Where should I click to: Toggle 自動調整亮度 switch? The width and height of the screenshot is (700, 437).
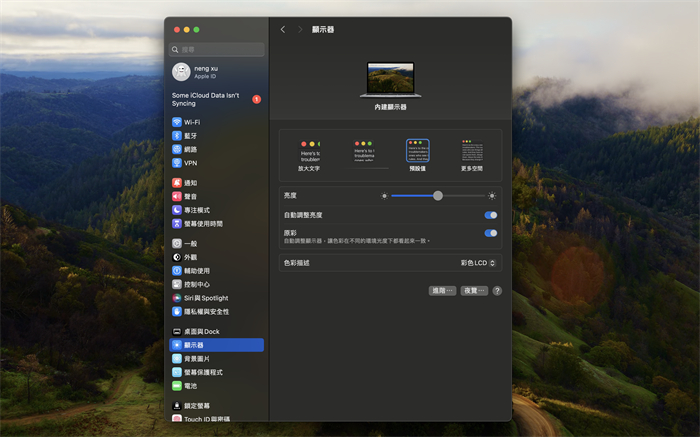tap(490, 215)
